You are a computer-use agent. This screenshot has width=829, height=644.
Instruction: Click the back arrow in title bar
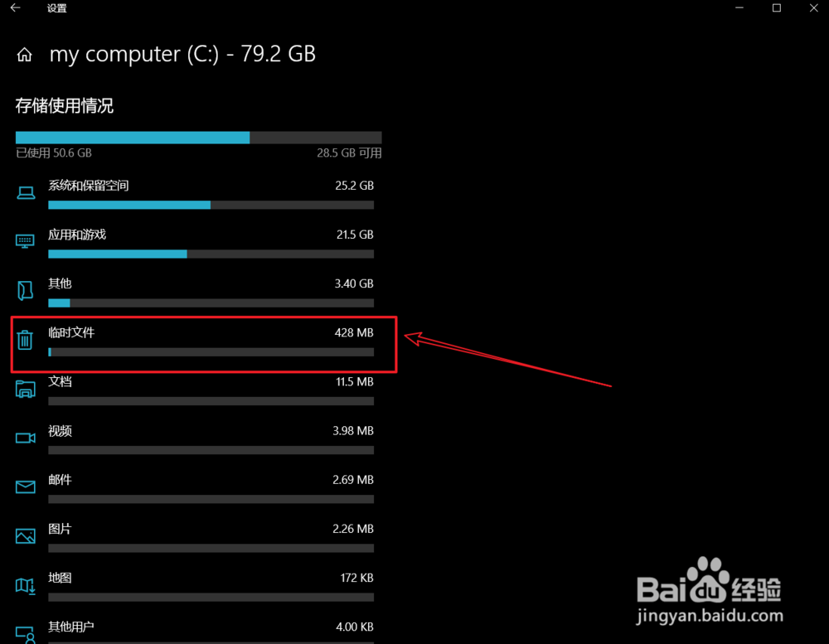click(15, 8)
